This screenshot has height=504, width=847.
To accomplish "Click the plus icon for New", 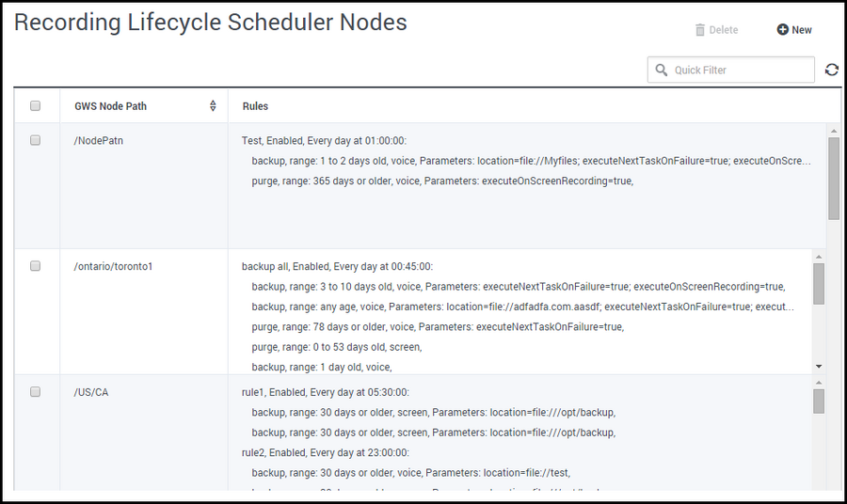I will click(x=782, y=30).
